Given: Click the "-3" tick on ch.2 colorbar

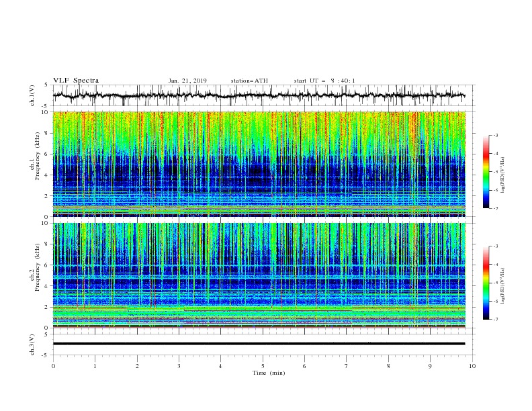Looking at the screenshot, I should tap(495, 246).
